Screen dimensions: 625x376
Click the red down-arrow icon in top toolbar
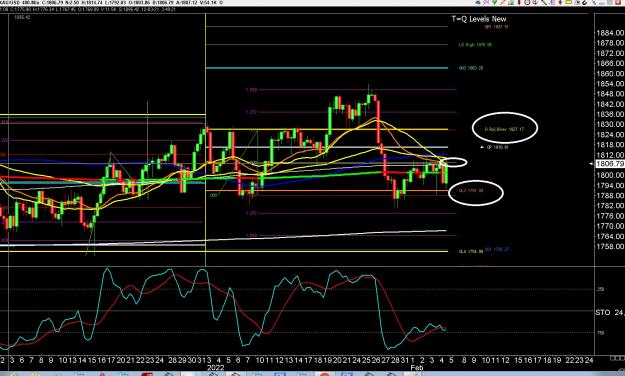pyautogui.click(x=560, y=2)
